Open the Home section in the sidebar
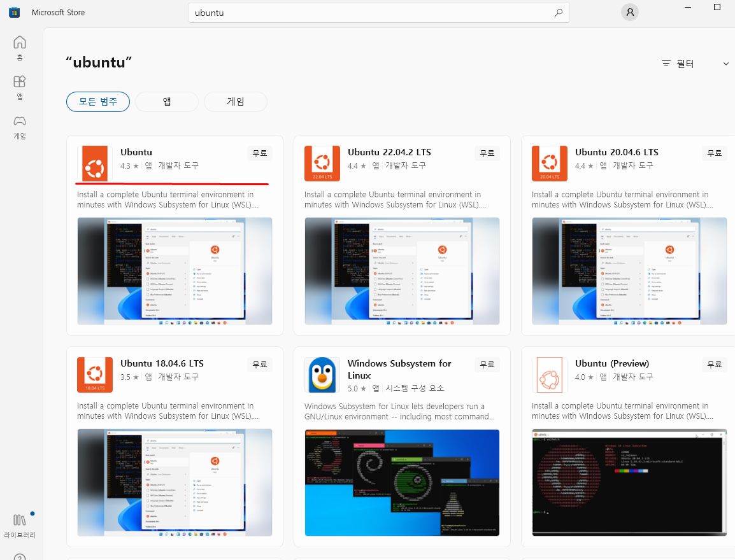 (x=20, y=48)
